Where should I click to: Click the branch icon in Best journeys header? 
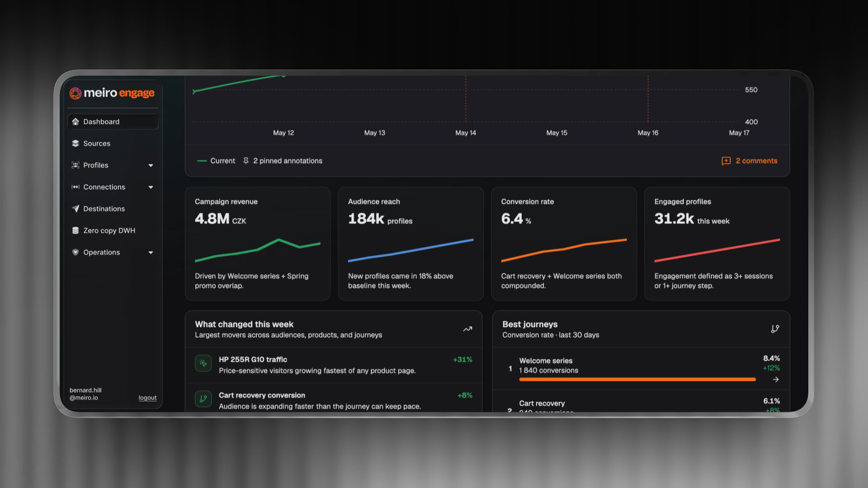click(x=775, y=329)
